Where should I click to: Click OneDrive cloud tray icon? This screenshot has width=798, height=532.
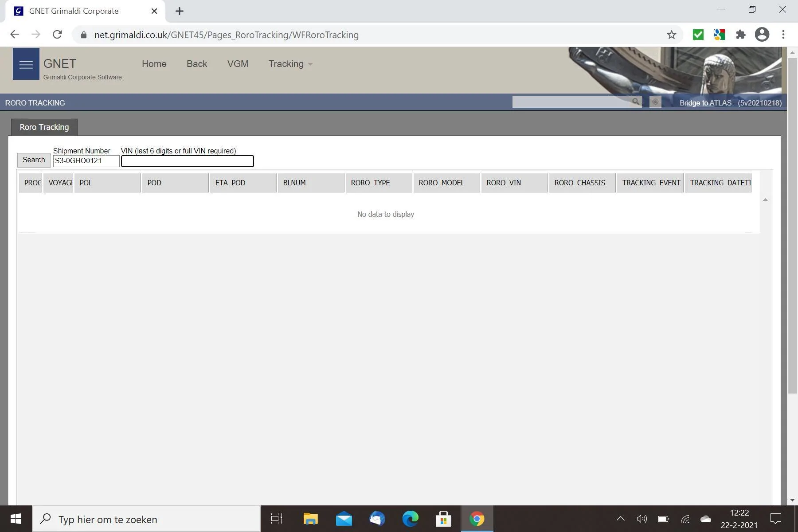click(x=706, y=519)
